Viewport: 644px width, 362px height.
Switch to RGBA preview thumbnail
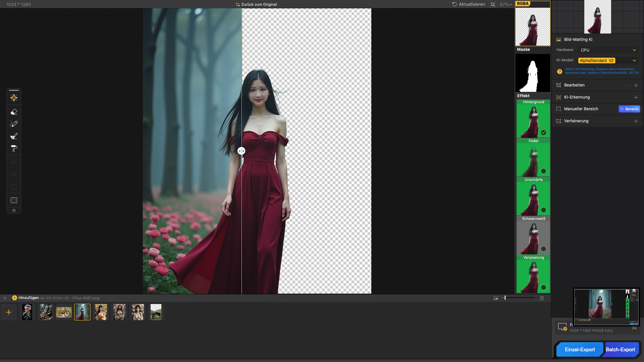533,26
